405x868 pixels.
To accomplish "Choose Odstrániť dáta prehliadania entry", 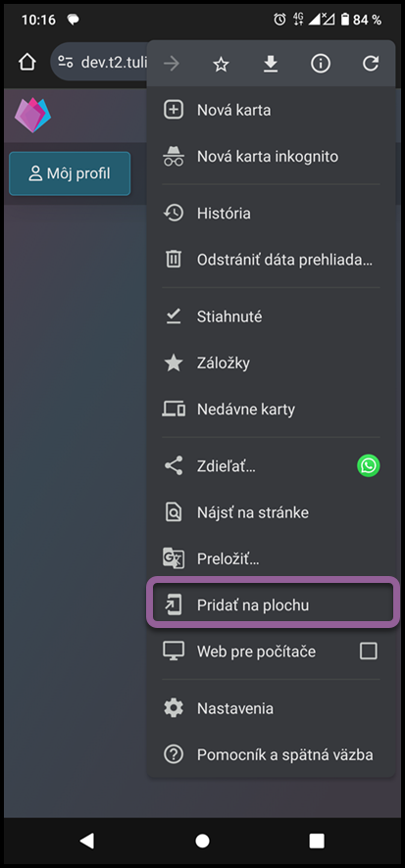I will (x=271, y=260).
